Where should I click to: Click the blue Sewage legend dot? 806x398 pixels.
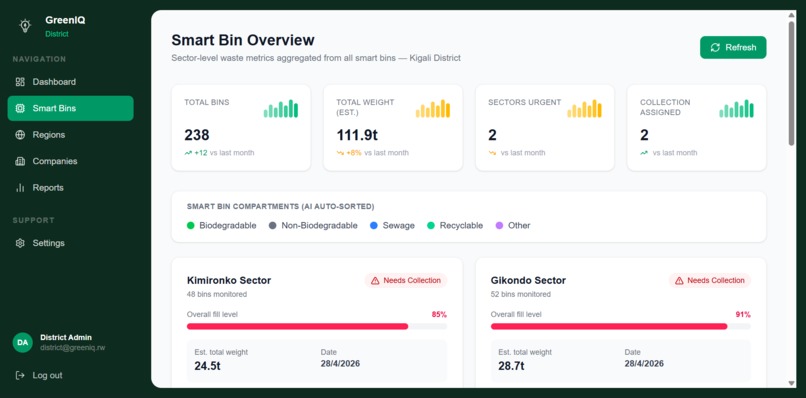374,225
